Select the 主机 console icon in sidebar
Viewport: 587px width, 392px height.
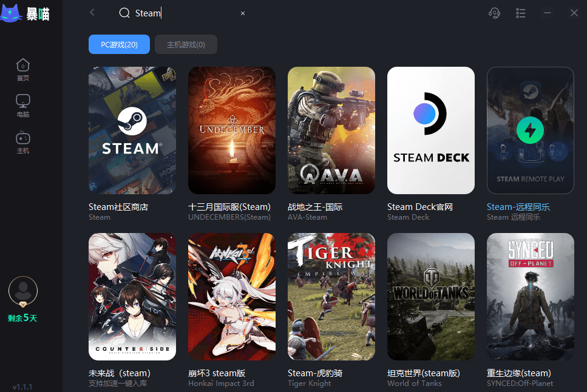point(23,142)
